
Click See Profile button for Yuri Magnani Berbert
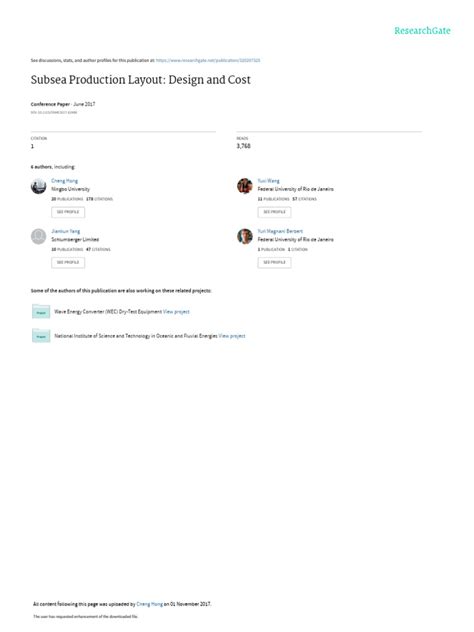274,262
